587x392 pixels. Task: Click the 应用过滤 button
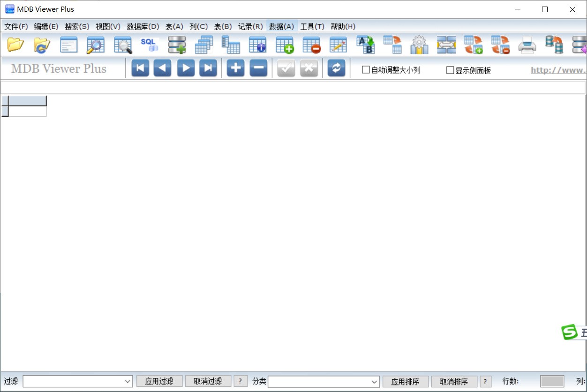(159, 381)
